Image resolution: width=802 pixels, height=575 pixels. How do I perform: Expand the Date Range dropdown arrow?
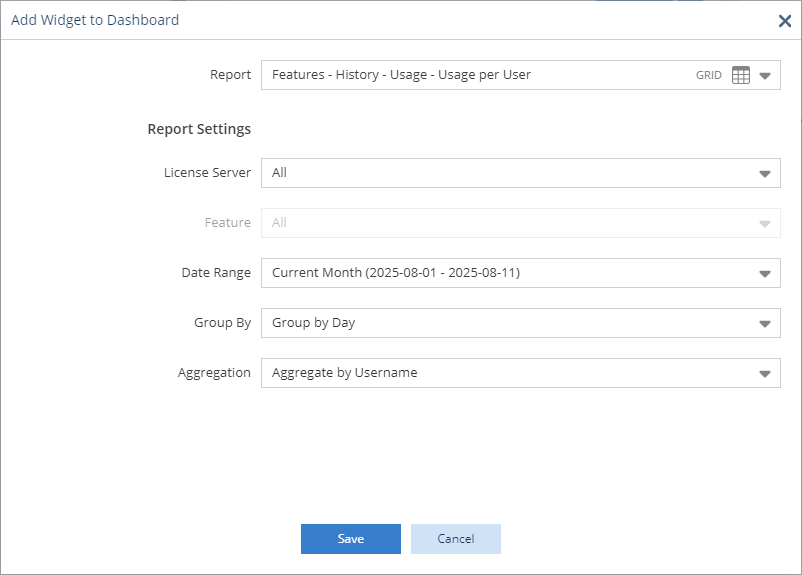[765, 274]
